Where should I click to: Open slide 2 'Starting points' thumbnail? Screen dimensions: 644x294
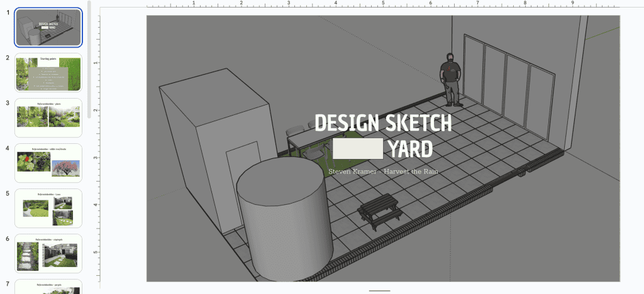[48, 73]
